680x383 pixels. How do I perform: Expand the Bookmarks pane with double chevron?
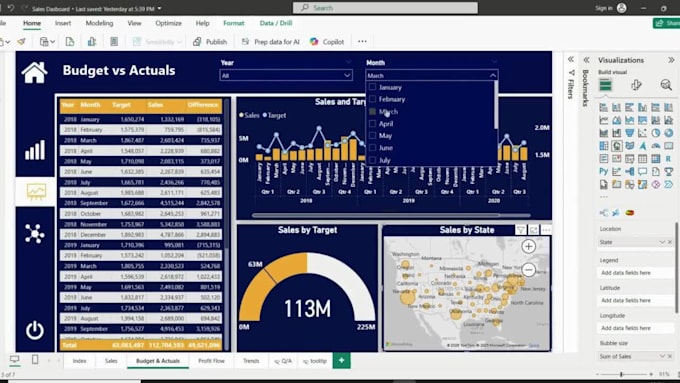click(x=586, y=60)
